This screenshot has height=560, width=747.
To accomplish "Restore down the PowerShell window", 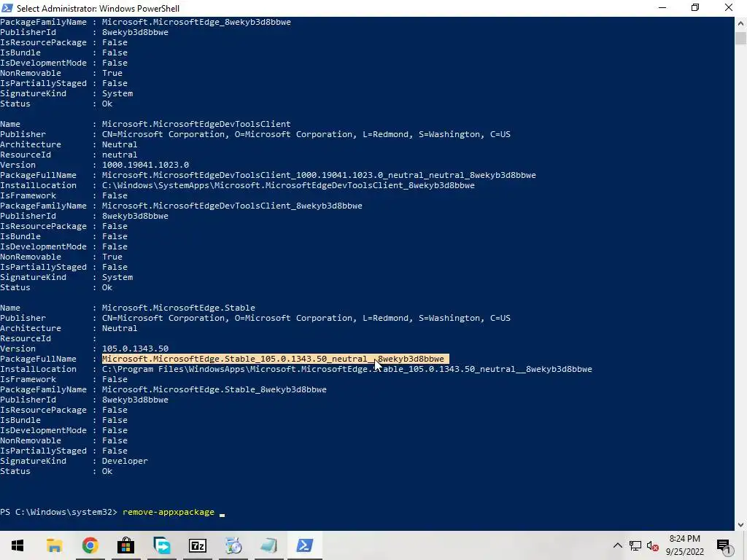I will pos(695,8).
